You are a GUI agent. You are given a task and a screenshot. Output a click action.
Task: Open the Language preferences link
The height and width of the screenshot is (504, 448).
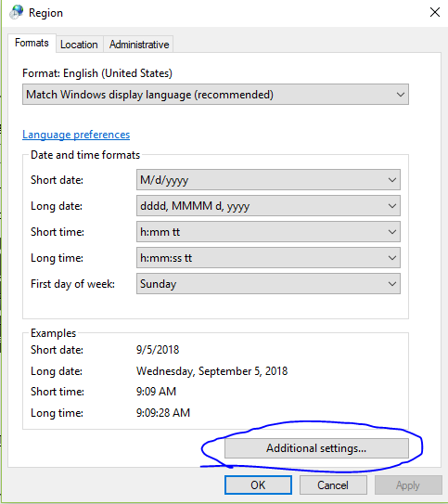[x=76, y=135]
